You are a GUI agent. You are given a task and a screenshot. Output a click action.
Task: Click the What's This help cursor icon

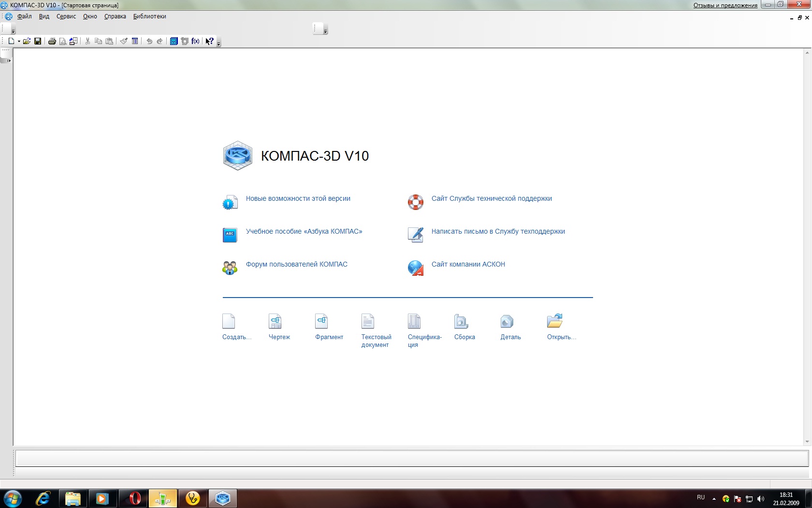[x=209, y=41]
